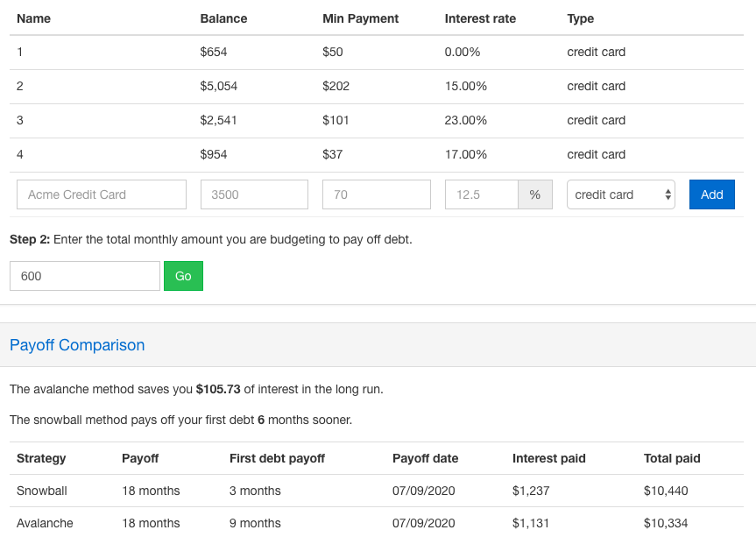Click the $105.73 interest savings amount
Screen dimensions: 756x544
pos(218,389)
